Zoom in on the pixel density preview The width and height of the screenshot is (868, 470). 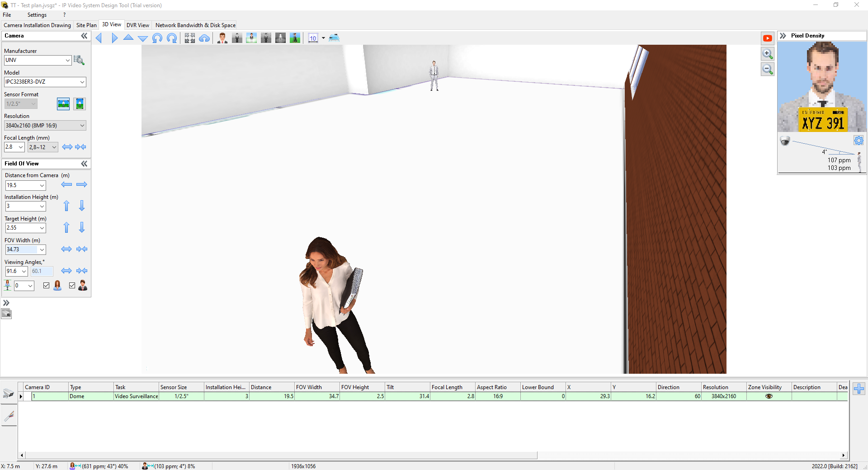coord(767,54)
